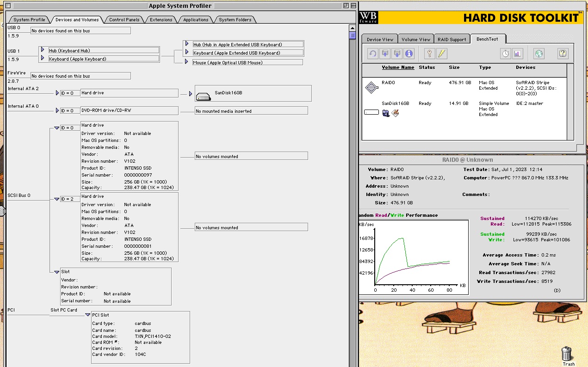Click the Type column header
Image resolution: width=588 pixels, height=367 pixels.
[x=485, y=67]
